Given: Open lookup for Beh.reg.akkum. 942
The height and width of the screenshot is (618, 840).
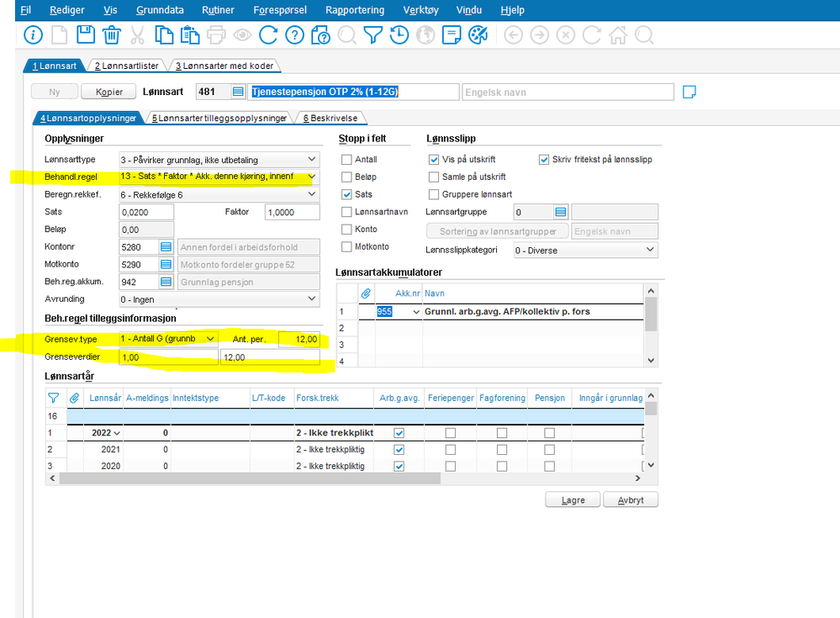Looking at the screenshot, I should tap(166, 282).
